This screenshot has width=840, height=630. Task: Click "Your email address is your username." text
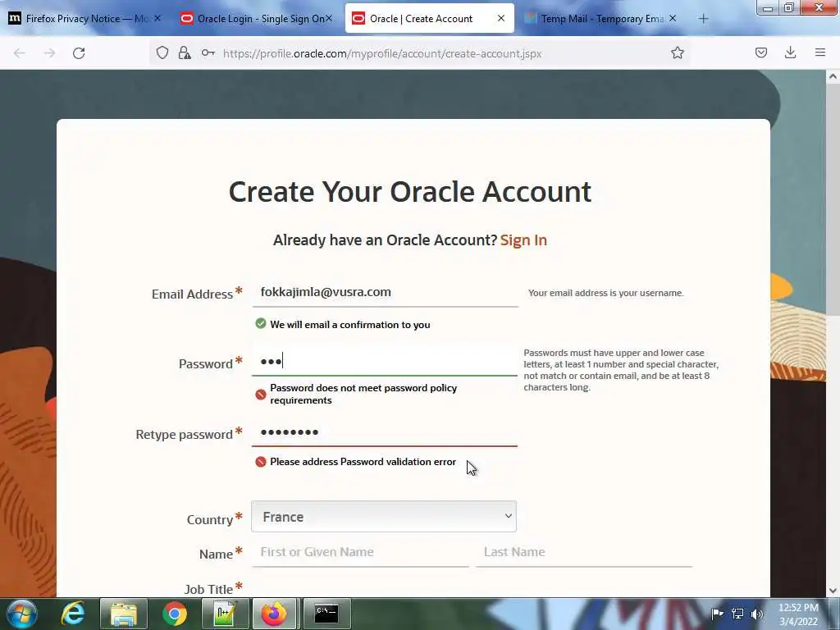(606, 293)
